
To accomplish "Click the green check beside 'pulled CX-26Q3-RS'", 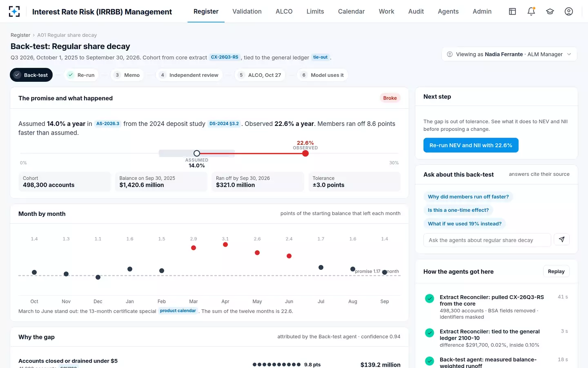I will coord(430,298).
